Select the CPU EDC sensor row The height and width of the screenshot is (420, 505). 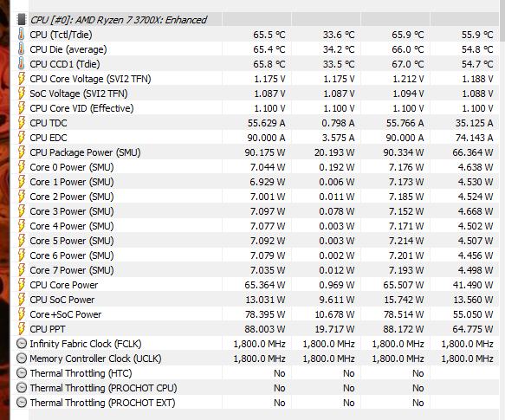257,138
